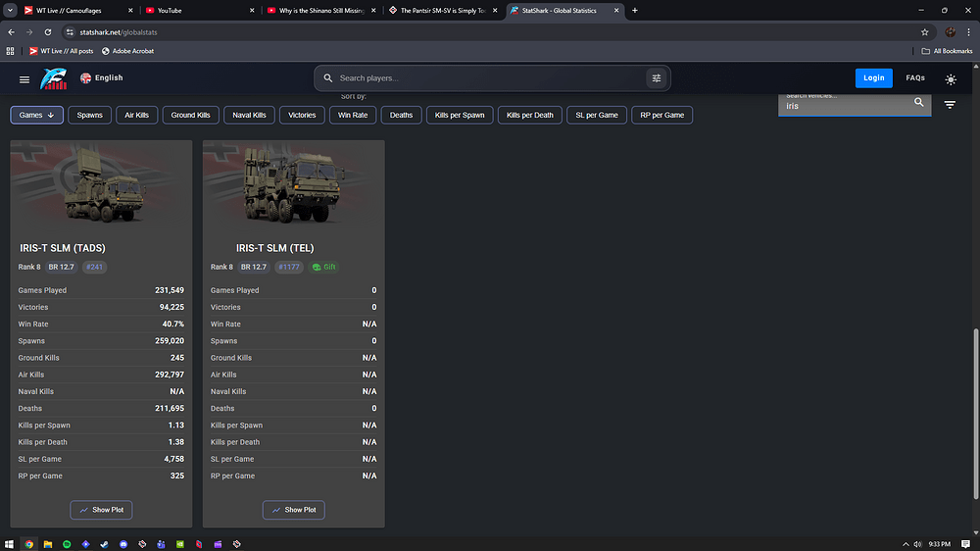Sort vehicles by Win Rate
Viewport: 980px width, 551px height.
tap(353, 115)
